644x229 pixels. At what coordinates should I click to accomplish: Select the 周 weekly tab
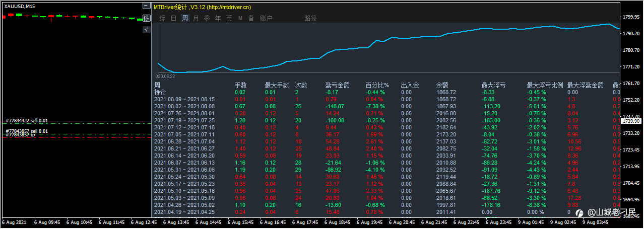[x=185, y=19]
